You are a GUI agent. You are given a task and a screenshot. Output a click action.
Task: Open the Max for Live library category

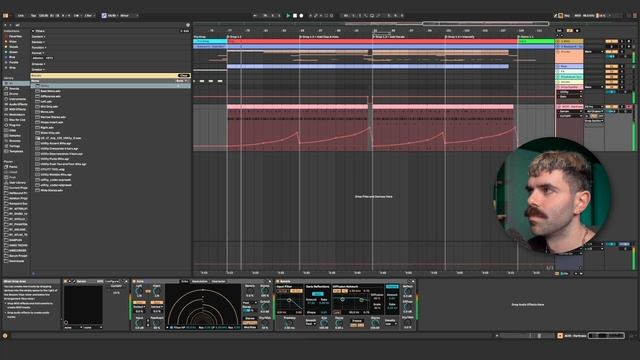[17, 120]
